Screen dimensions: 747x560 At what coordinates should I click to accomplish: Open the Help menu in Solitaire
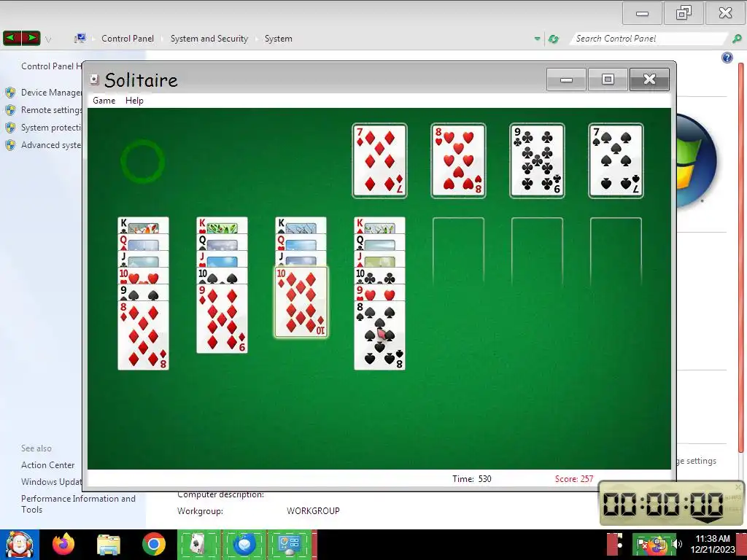coord(134,101)
